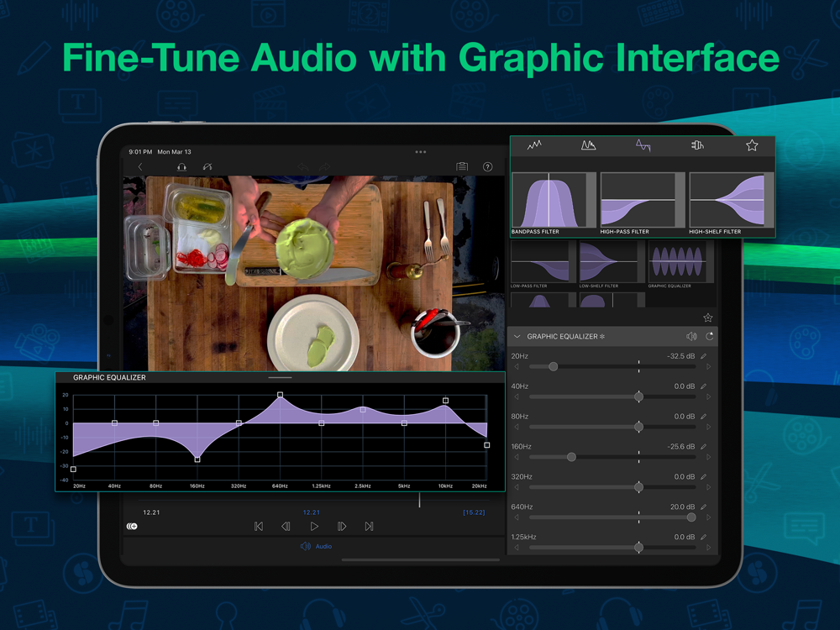Collapse the Graphic Equalizer section
The height and width of the screenshot is (630, 840).
point(517,337)
